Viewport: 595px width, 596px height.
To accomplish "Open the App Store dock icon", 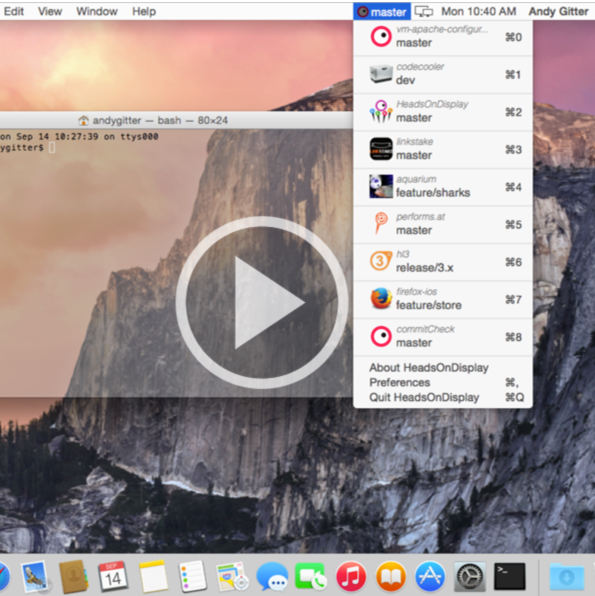I will 430,577.
